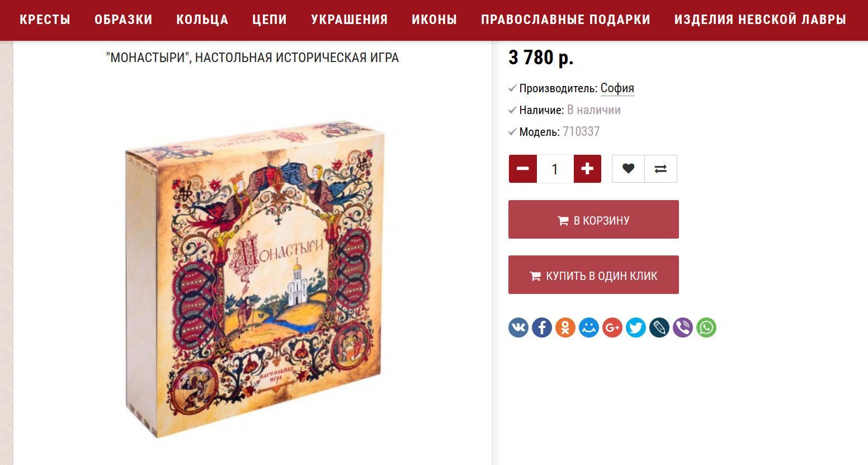Share via WhatsApp green icon

click(706, 328)
